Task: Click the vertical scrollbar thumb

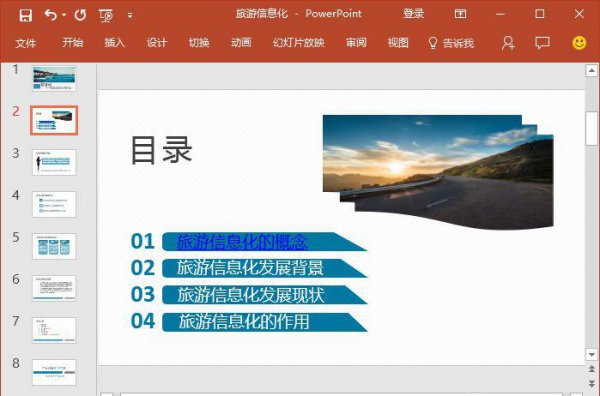Action: [x=592, y=128]
